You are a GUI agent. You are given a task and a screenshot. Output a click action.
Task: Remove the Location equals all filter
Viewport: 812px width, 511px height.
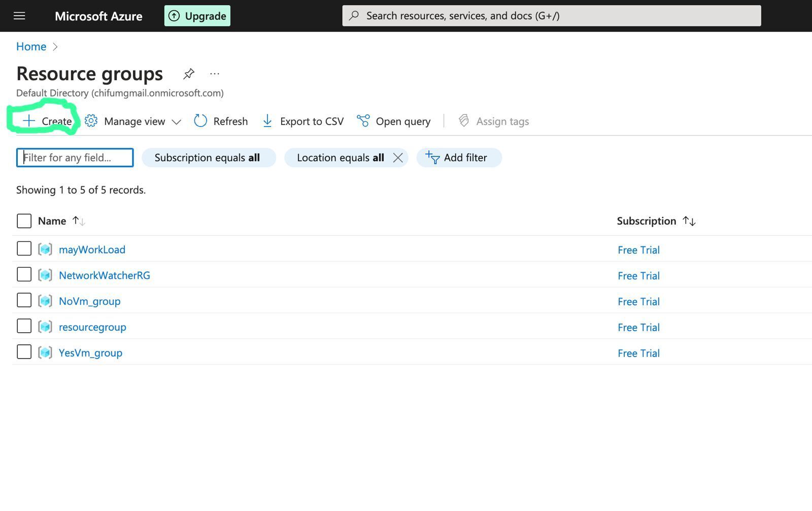398,158
